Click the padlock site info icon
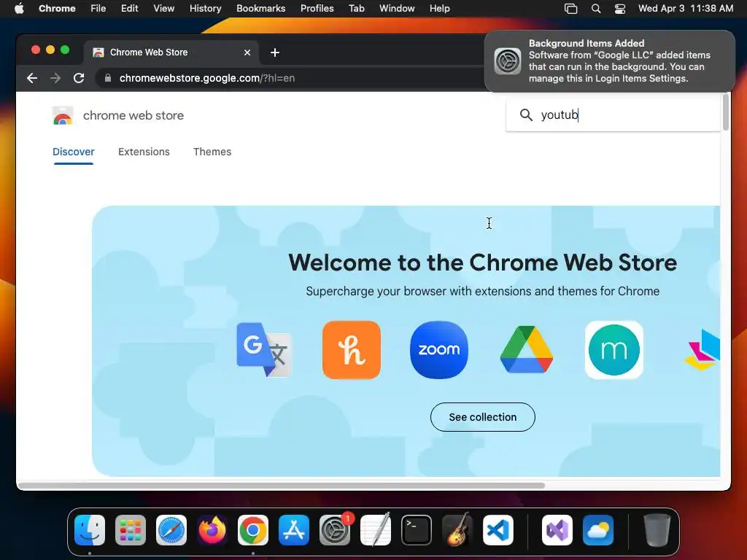The image size is (747, 560). [x=108, y=78]
